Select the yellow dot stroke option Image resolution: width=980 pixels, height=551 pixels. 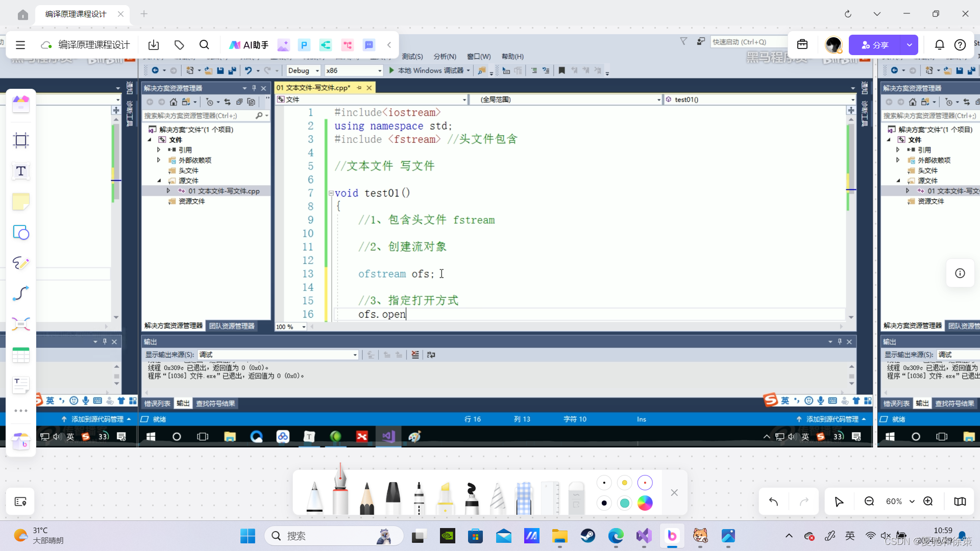(x=624, y=483)
